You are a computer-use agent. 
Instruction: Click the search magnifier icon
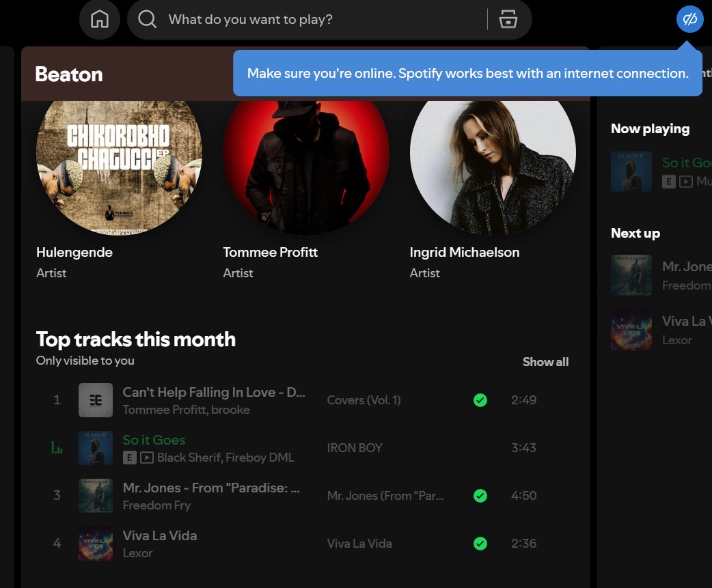pos(147,20)
